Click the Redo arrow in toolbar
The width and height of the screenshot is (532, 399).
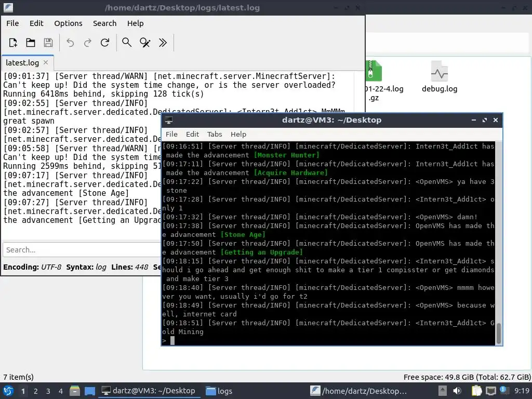point(87,43)
